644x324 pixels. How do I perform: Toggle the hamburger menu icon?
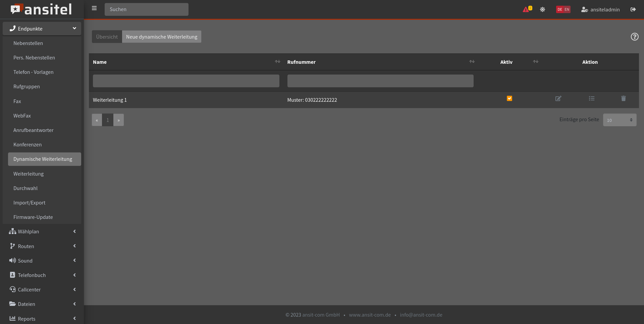coord(94,8)
